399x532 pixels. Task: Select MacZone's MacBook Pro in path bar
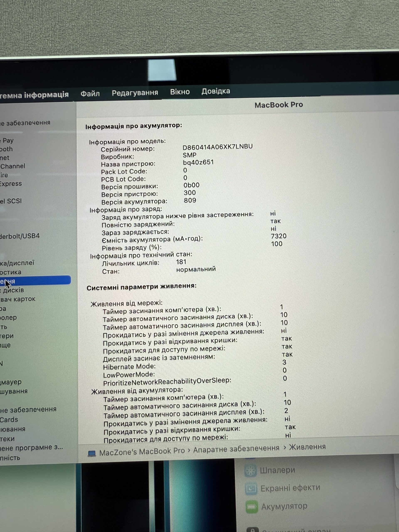coord(142,452)
